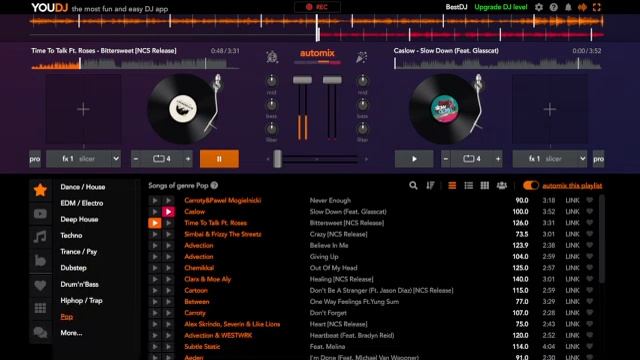Increase left deck loop length
640x360 pixels.
click(x=188, y=159)
